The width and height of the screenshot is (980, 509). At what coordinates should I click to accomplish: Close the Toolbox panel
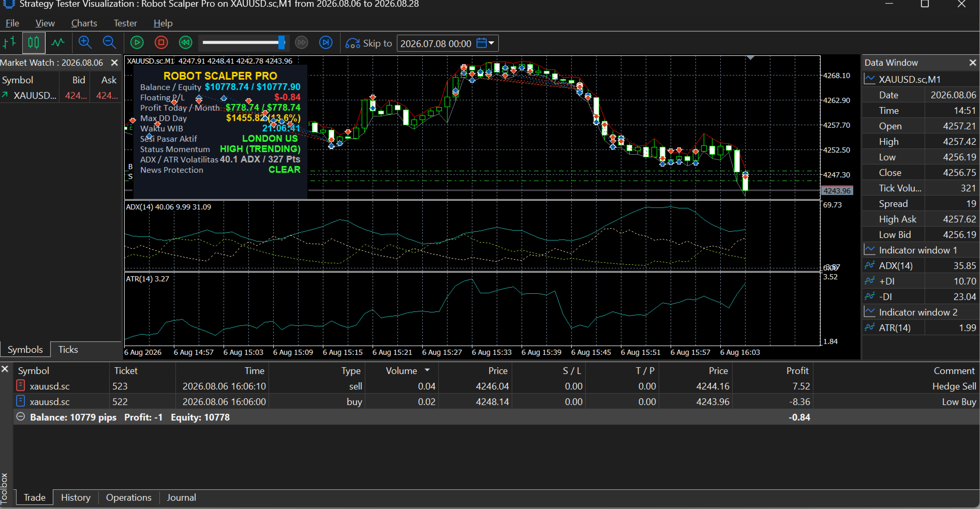pyautogui.click(x=5, y=369)
